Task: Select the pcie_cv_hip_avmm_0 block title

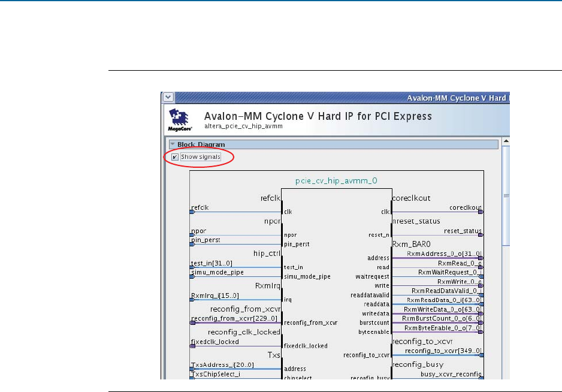Action: click(336, 181)
